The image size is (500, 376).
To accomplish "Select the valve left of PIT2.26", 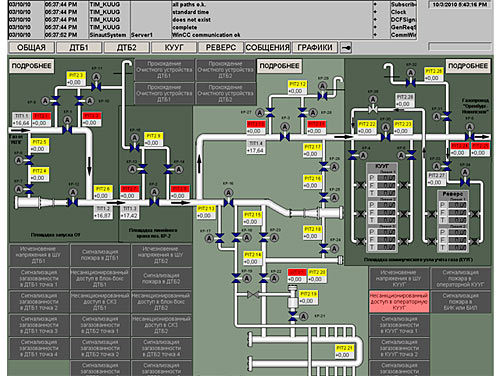I will (x=411, y=83).
